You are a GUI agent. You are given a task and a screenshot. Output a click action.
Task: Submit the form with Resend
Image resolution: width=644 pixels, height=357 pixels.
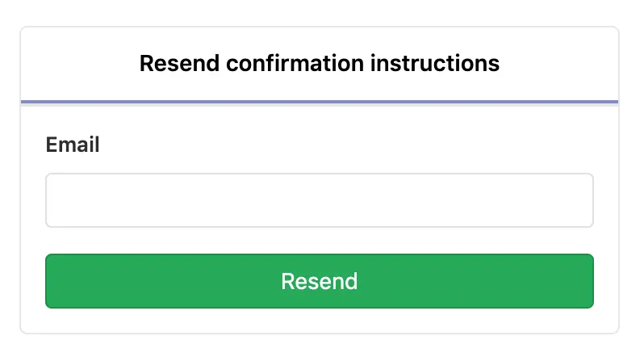(x=319, y=281)
